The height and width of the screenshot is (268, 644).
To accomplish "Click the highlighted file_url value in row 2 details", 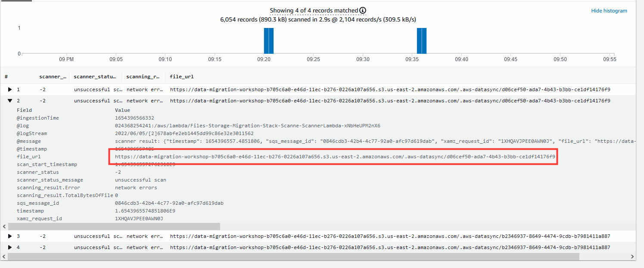I will click(x=335, y=157).
